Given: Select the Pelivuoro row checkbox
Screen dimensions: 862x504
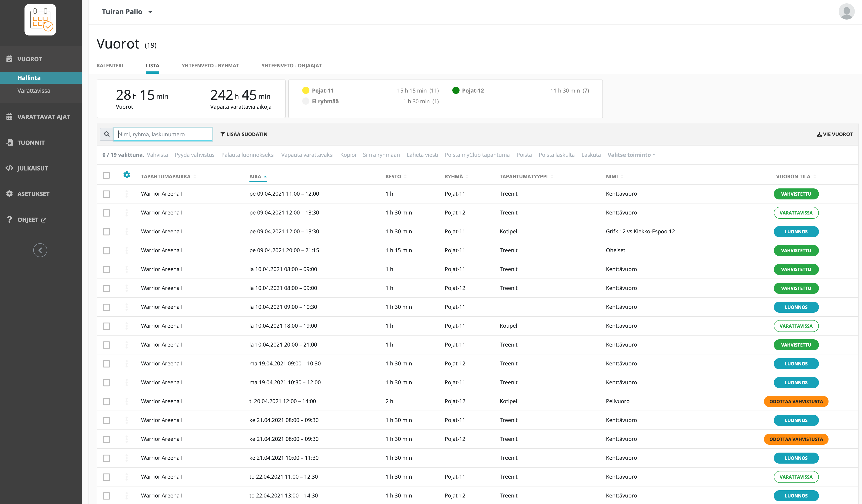Looking at the screenshot, I should (x=106, y=401).
